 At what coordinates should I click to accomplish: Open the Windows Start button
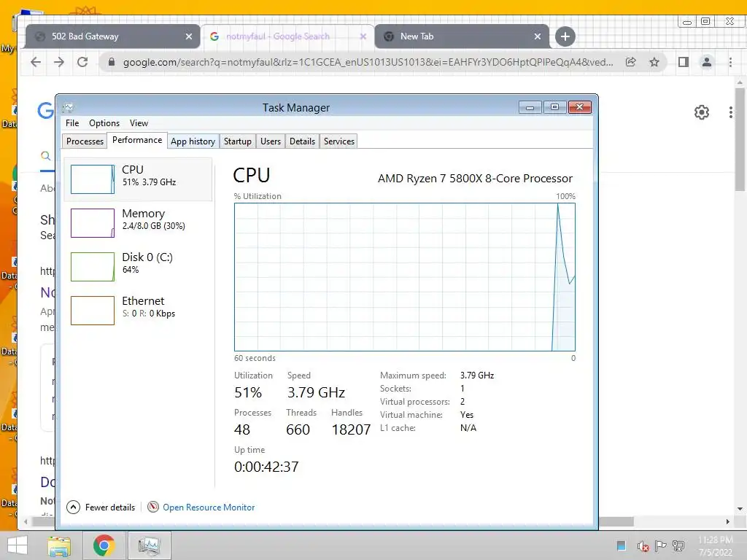(x=18, y=545)
